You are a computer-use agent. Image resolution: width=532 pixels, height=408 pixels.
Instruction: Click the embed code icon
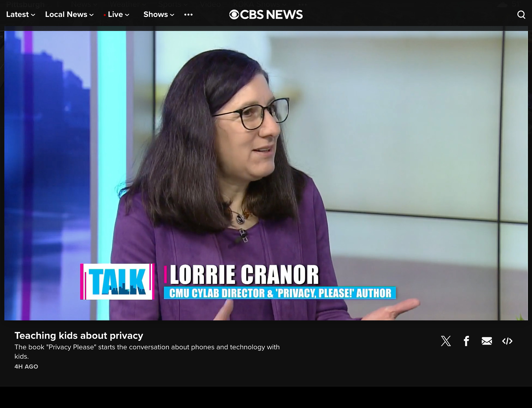(x=507, y=341)
